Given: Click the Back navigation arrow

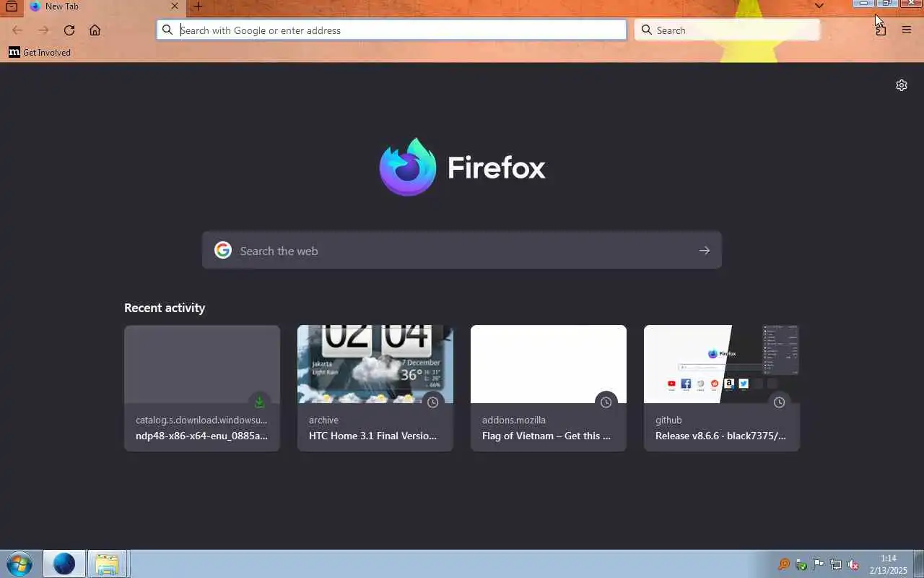Looking at the screenshot, I should [17, 30].
